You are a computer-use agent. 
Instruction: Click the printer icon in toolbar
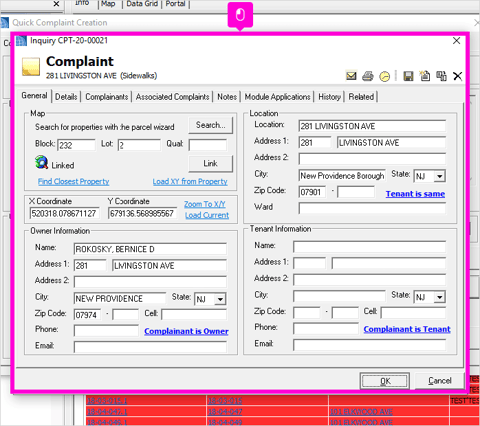tap(368, 76)
